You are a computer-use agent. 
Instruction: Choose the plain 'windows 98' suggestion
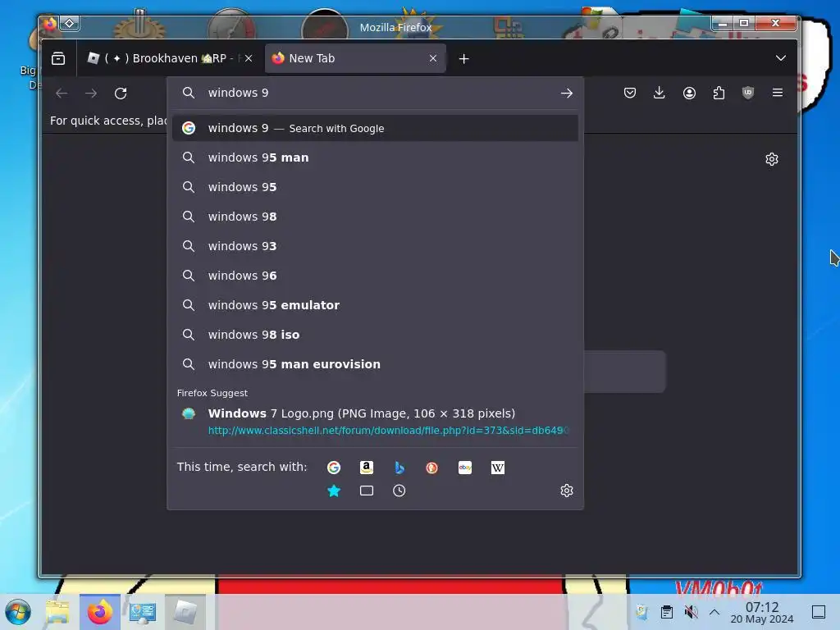click(x=375, y=217)
